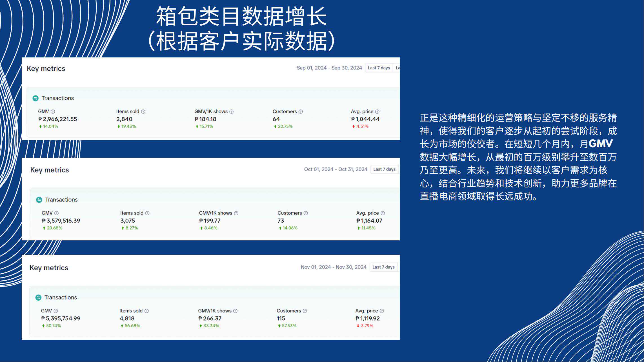
Task: Click the slide title 箱包类目数据增长
Action: point(241,16)
